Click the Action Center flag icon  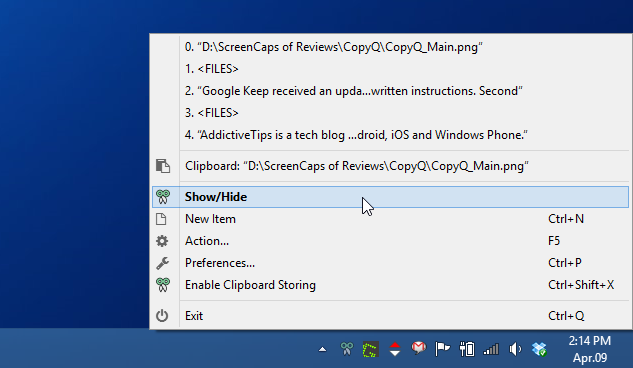(x=442, y=349)
